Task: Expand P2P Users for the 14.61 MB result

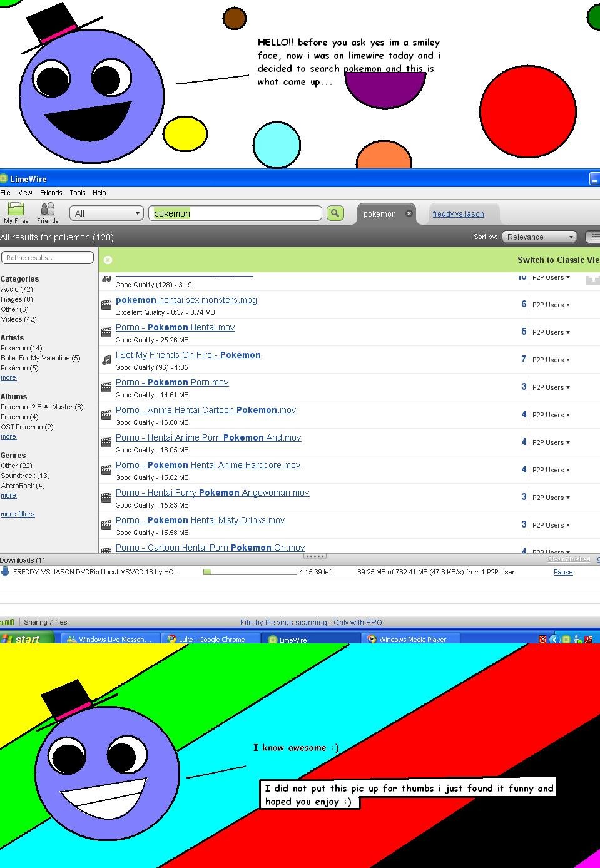Action: 551,387
